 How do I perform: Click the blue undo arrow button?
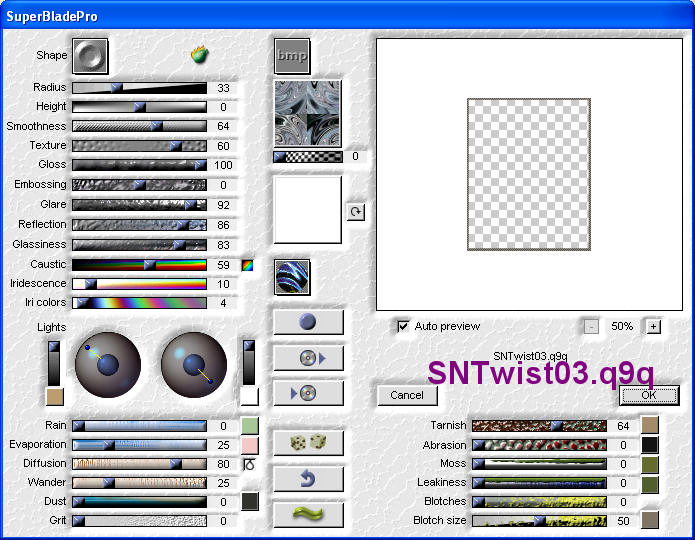tap(308, 479)
